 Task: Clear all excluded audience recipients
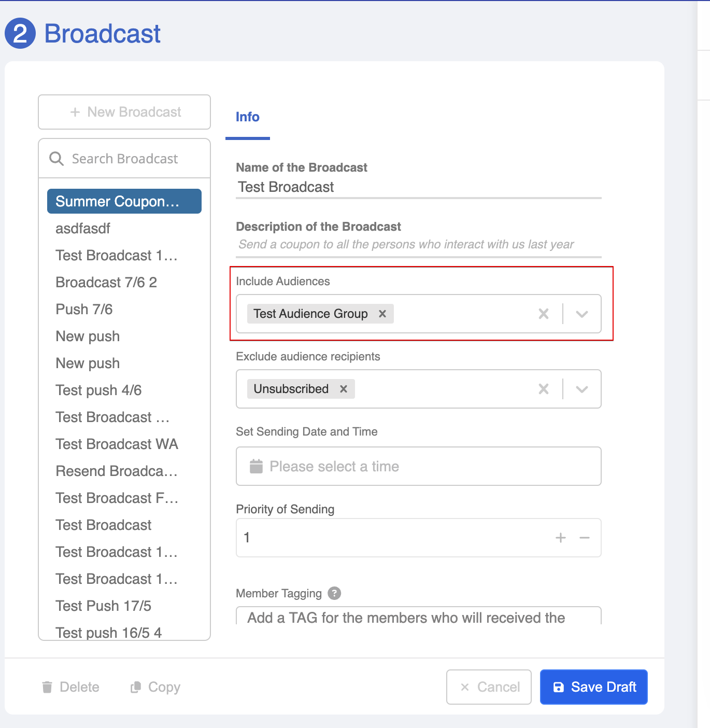point(544,389)
